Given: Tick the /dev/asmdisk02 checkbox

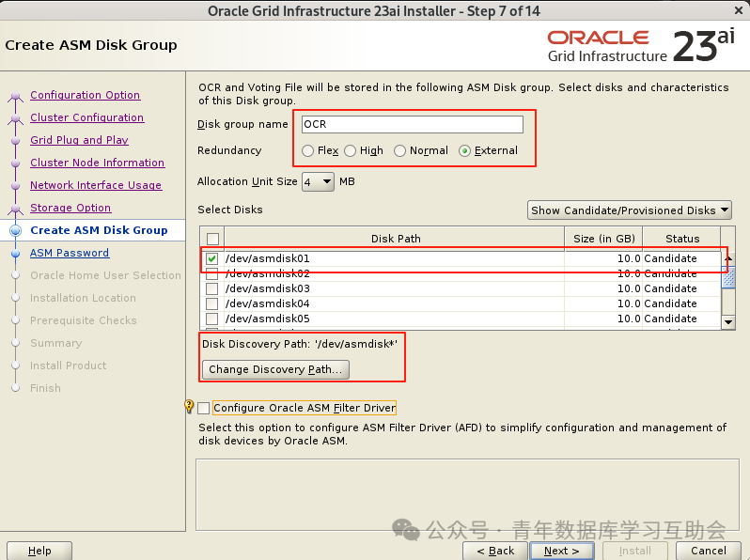Looking at the screenshot, I should coord(211,273).
